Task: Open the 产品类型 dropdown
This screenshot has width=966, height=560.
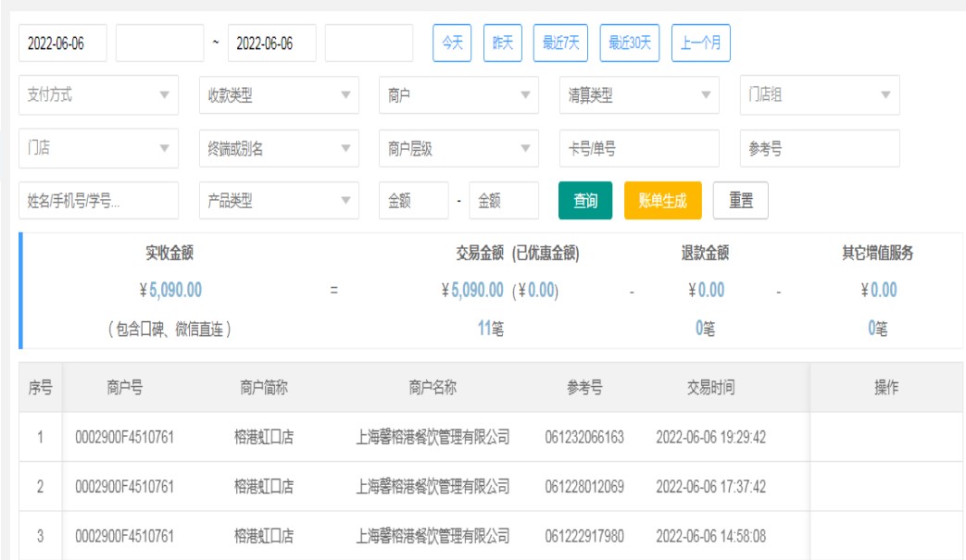Action: (x=279, y=201)
